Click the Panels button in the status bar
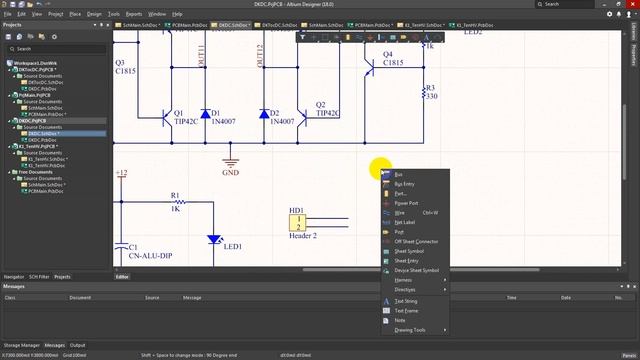 [629, 356]
